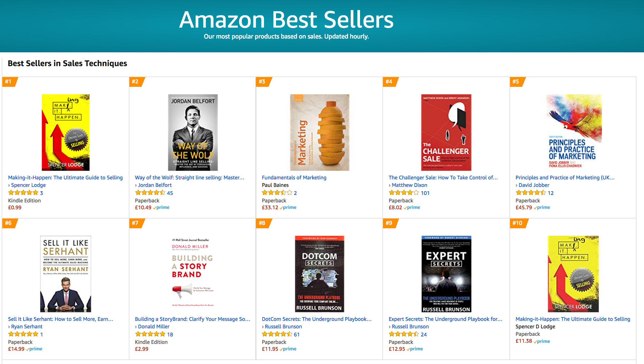The height and width of the screenshot is (364, 644).
Task: Click the David Jobber author link
Action: click(x=534, y=185)
